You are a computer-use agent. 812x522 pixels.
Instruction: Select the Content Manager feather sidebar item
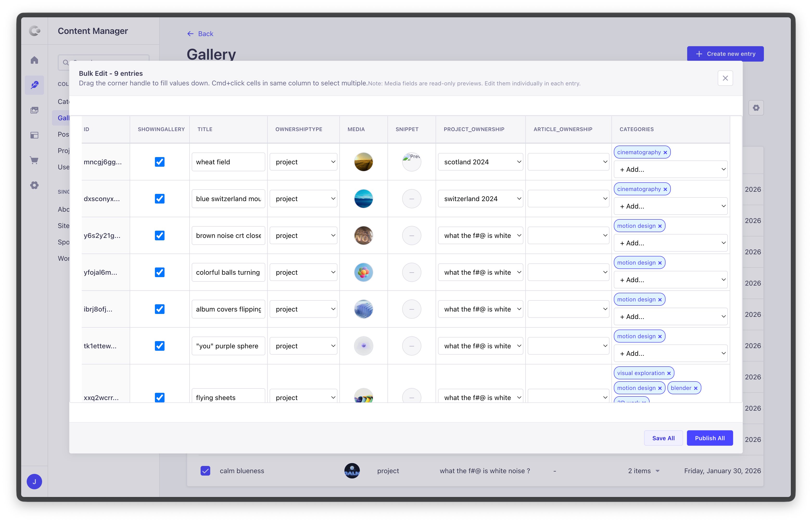coord(34,85)
